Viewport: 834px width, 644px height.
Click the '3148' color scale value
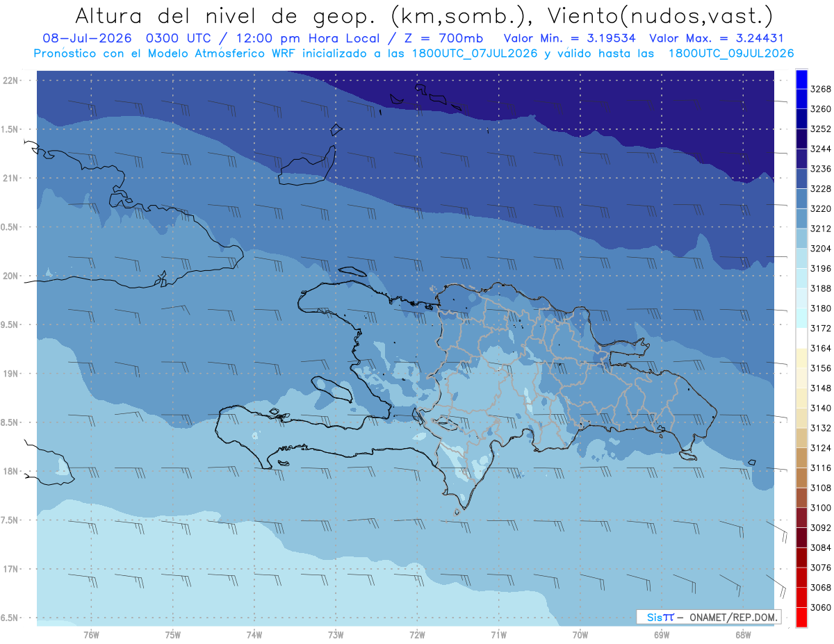[821, 388]
